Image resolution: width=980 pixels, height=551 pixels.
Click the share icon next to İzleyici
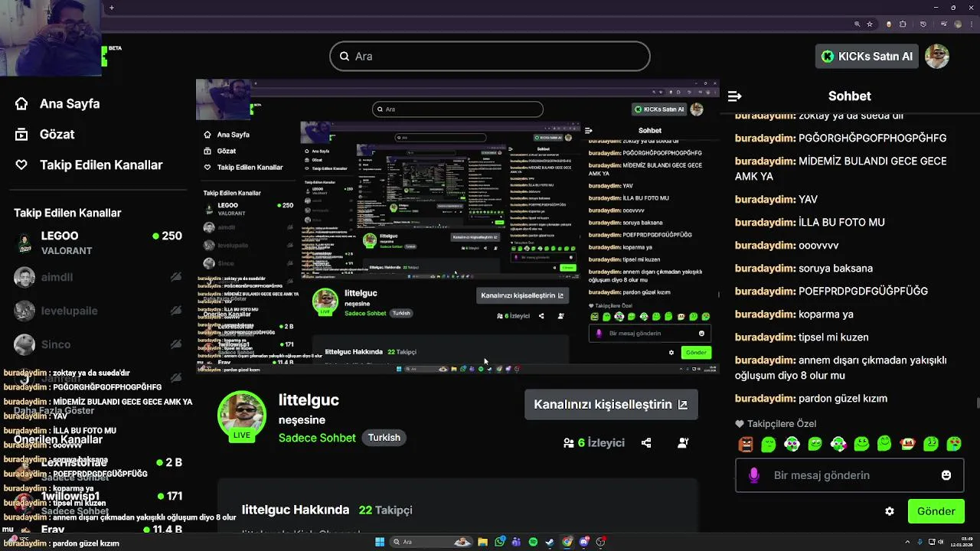pyautogui.click(x=646, y=442)
